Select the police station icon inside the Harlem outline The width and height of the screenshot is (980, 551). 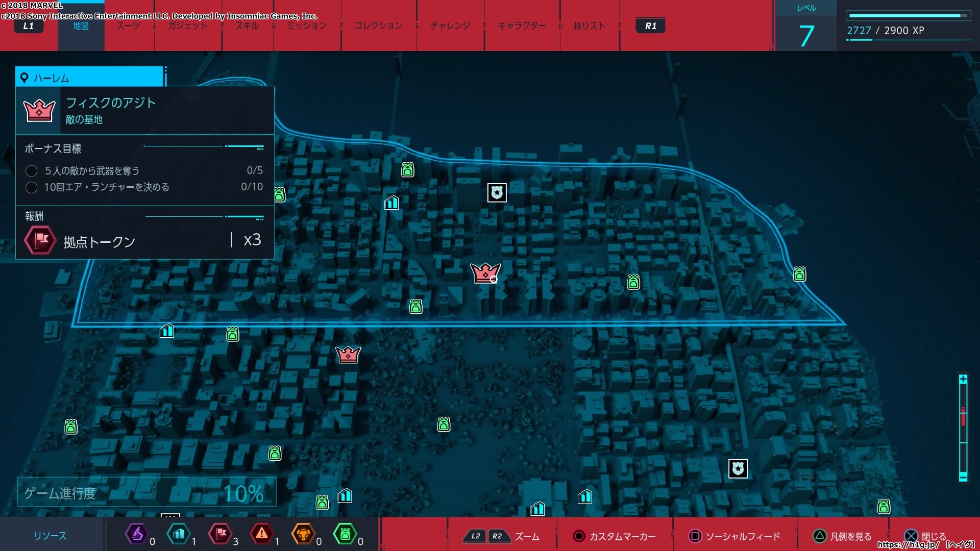click(x=497, y=193)
